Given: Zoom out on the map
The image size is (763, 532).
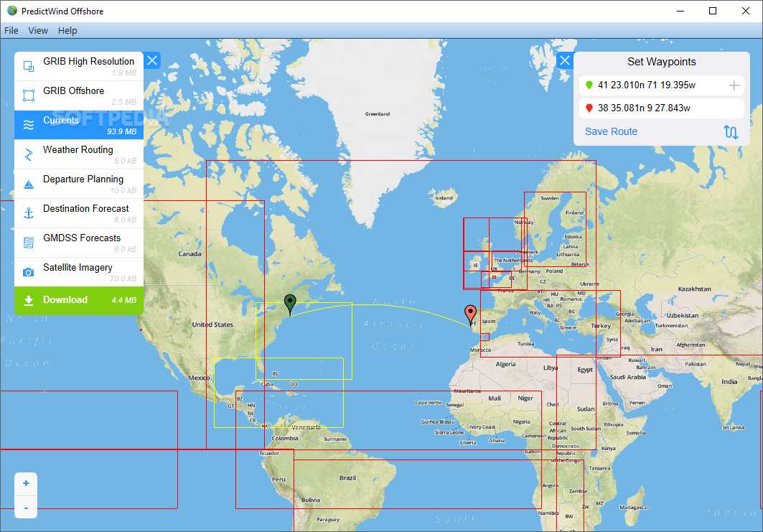Looking at the screenshot, I should 27,507.
